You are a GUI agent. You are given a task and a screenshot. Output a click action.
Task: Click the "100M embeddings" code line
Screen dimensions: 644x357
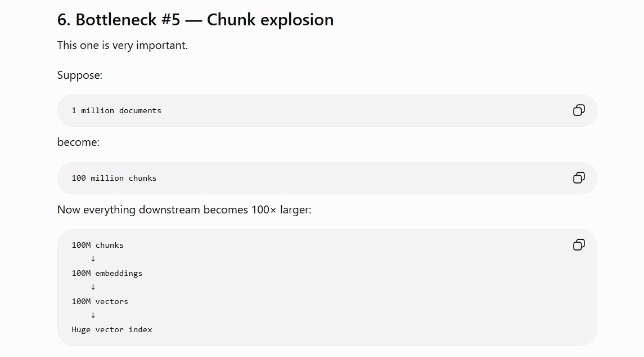107,273
